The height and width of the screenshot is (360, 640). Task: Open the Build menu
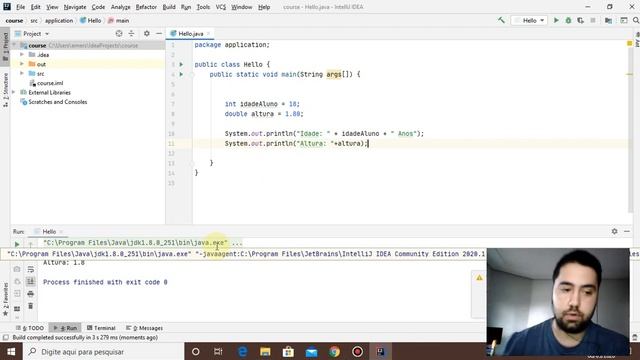point(169,7)
